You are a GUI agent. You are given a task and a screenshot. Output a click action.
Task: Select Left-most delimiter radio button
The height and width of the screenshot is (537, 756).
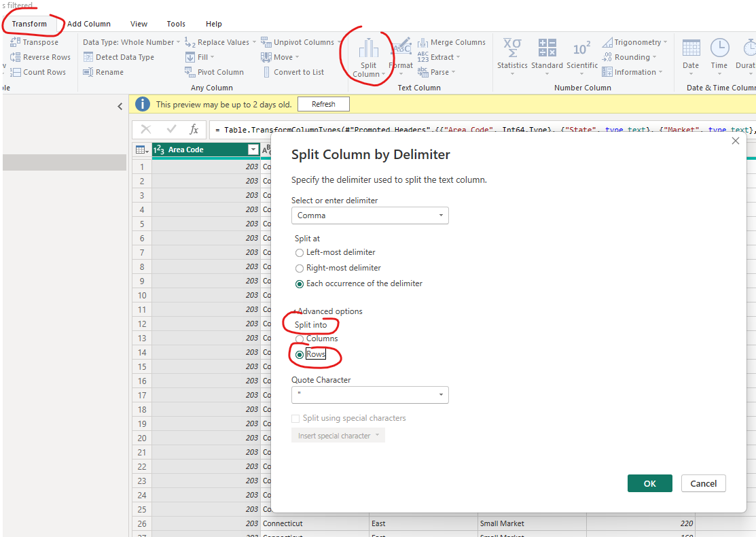(300, 253)
